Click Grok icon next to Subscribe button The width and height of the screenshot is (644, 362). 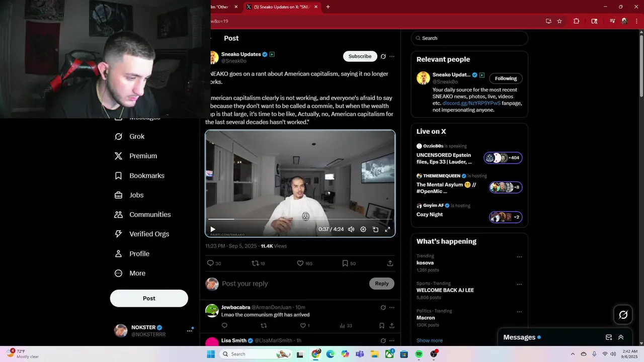[383, 56]
